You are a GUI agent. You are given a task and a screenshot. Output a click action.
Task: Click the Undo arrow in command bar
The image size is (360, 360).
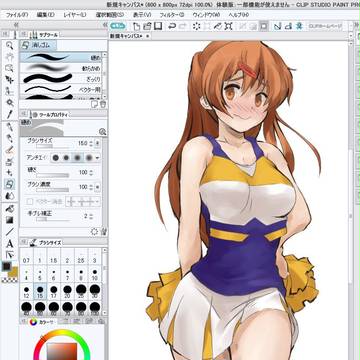[172, 26]
